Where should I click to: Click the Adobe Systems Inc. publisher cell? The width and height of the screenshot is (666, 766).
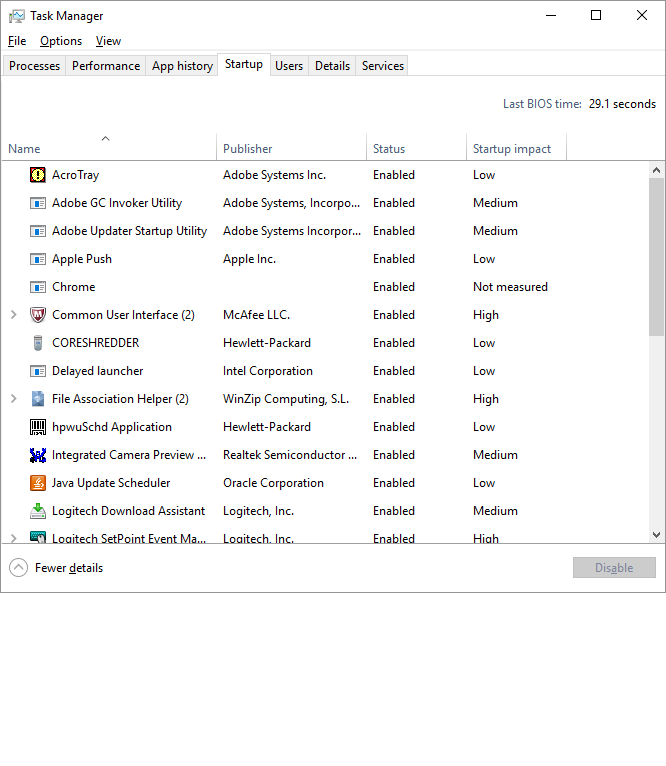pyautogui.click(x=274, y=175)
